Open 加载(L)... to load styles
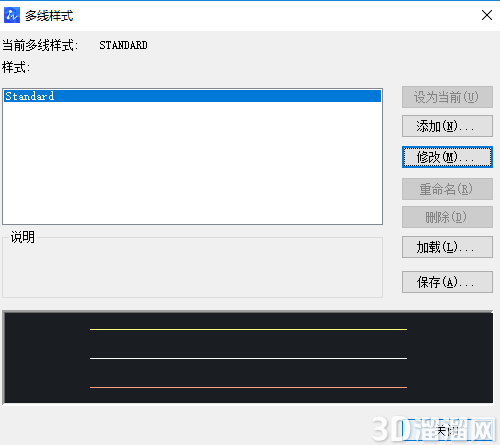Screen dimensions: 500x445 click(x=447, y=247)
